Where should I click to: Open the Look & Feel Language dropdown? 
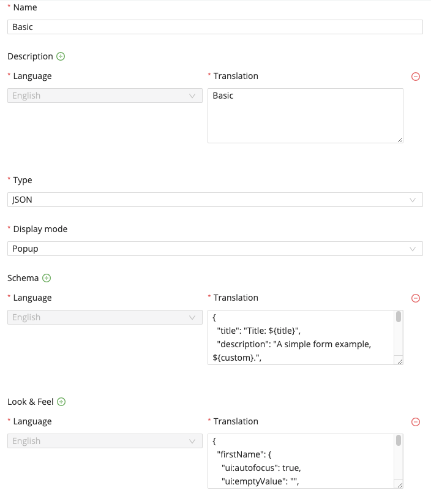104,440
